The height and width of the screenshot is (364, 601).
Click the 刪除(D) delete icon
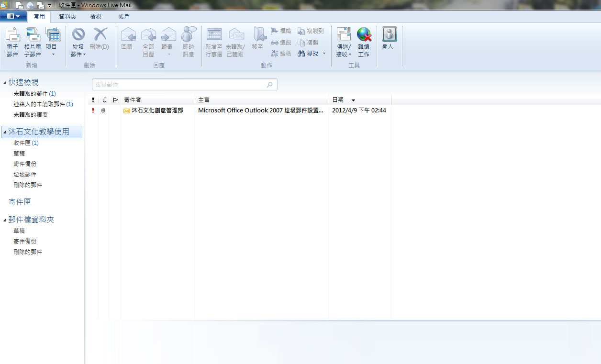[x=100, y=34]
